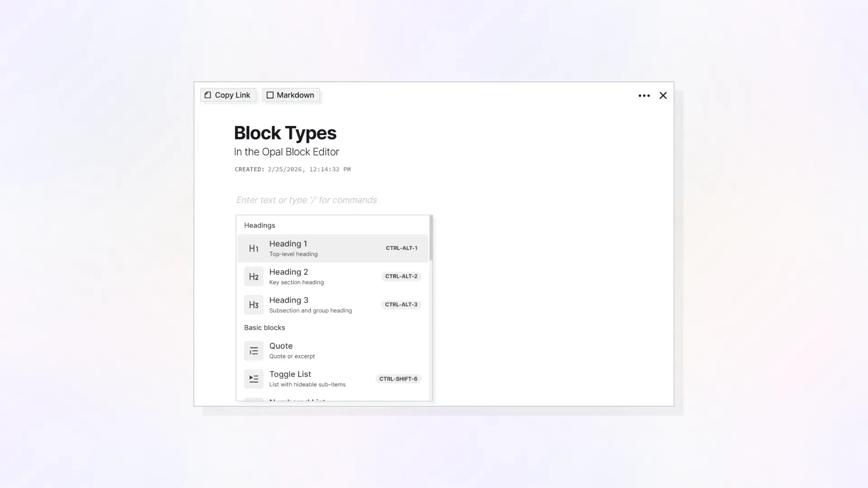Click the "Block Types" title to edit
868x488 pixels.
(x=285, y=133)
